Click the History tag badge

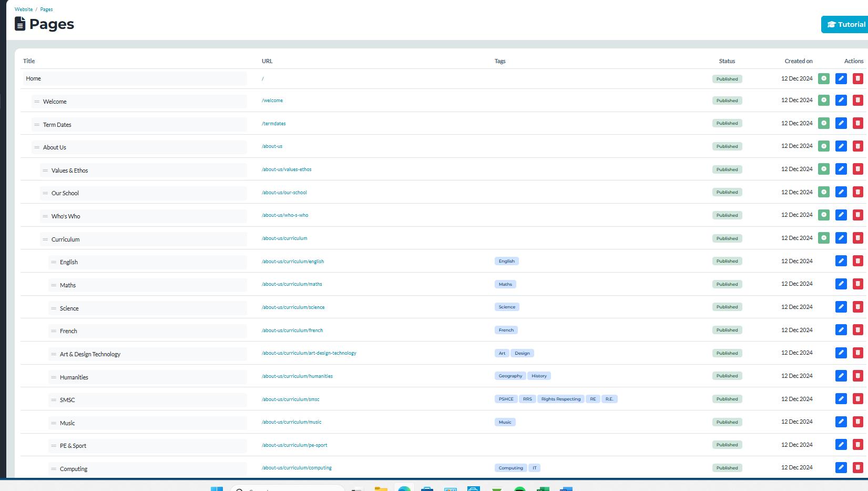(x=539, y=376)
